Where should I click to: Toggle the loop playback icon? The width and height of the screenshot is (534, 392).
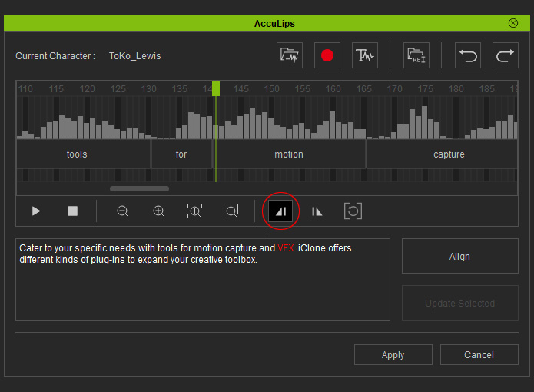tap(353, 211)
